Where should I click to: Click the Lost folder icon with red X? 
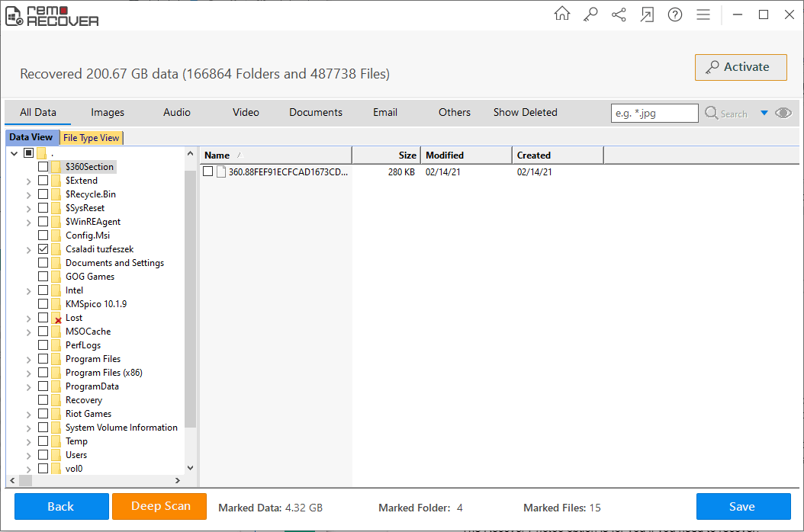[x=56, y=318]
